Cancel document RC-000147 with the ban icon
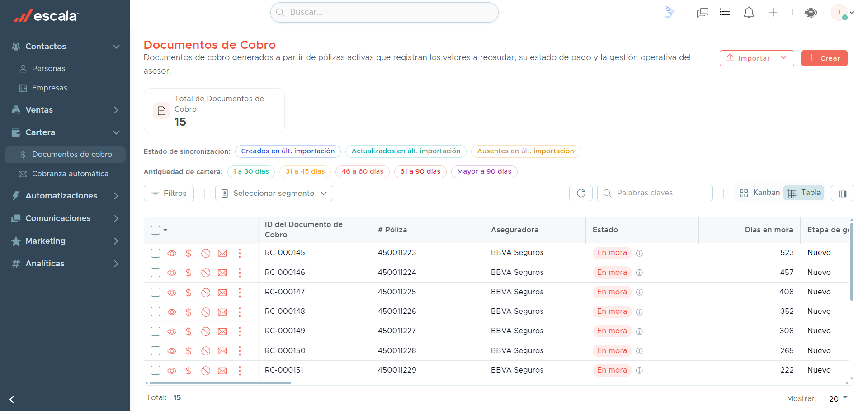This screenshot has height=411, width=868. 206,293
